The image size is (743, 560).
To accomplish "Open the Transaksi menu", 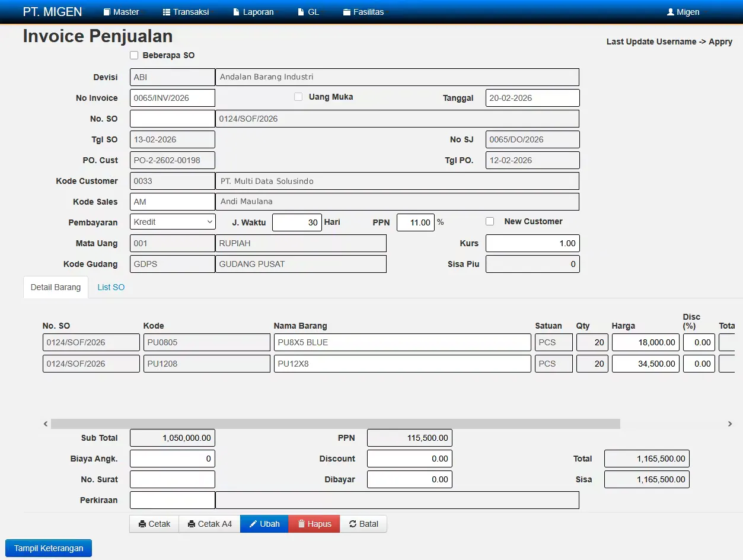I will pyautogui.click(x=186, y=12).
